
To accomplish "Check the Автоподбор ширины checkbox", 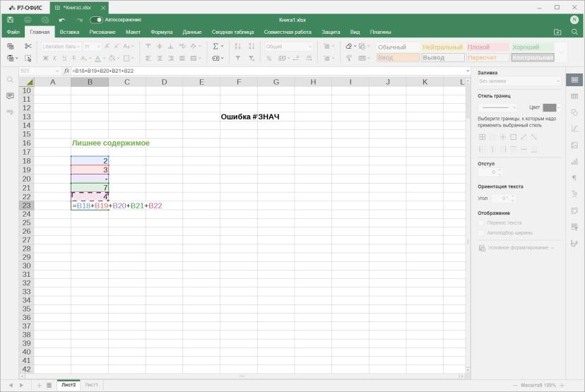I will (x=481, y=233).
